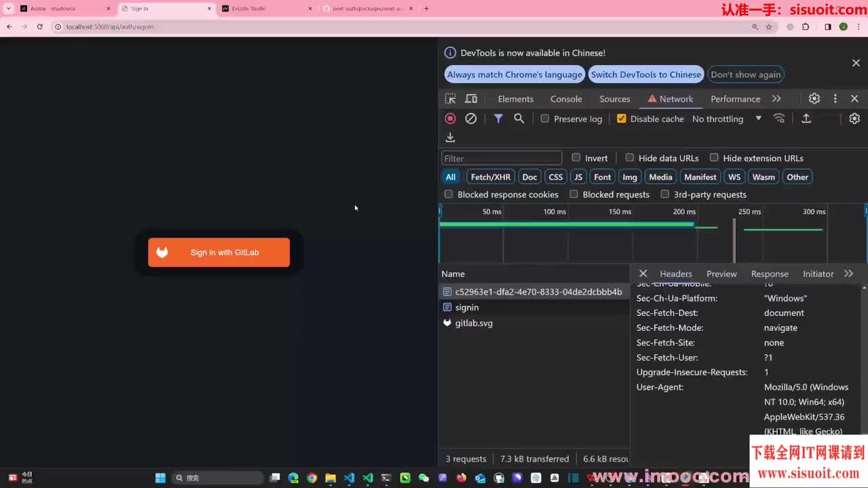
Task: Switch to the Console panel
Action: click(566, 99)
